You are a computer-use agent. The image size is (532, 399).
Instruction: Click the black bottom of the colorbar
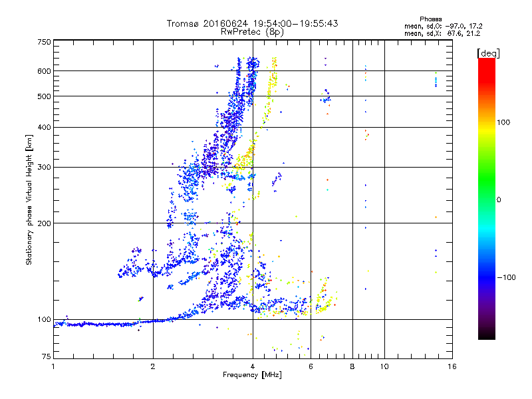pyautogui.click(x=487, y=336)
